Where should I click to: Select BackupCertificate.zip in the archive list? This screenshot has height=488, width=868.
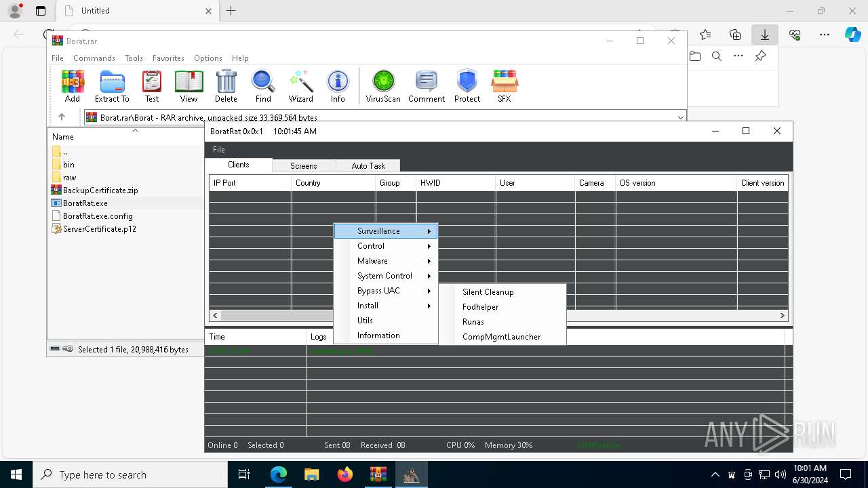point(100,190)
